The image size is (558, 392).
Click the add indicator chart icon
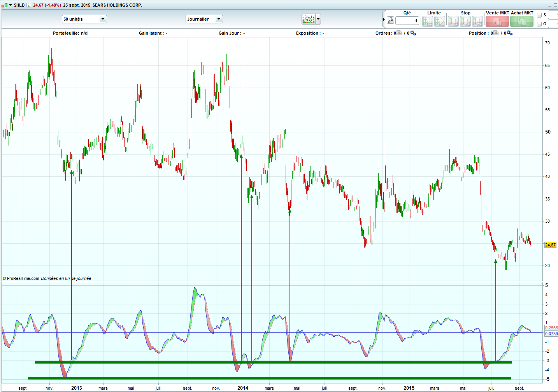point(308,19)
